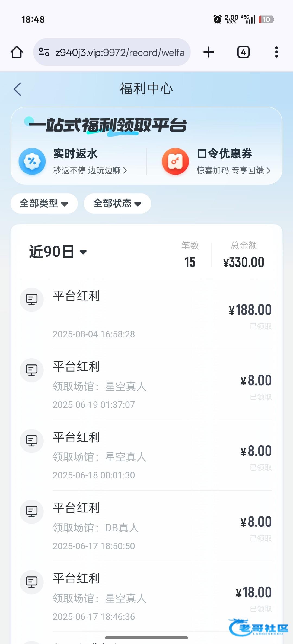Tap the red 口令优惠券 key icon
Viewport: 293px width, 644px height.
pos(175,161)
